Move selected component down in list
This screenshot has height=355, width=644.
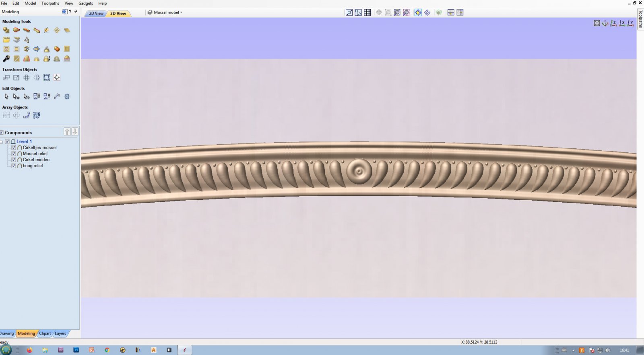coord(75,131)
